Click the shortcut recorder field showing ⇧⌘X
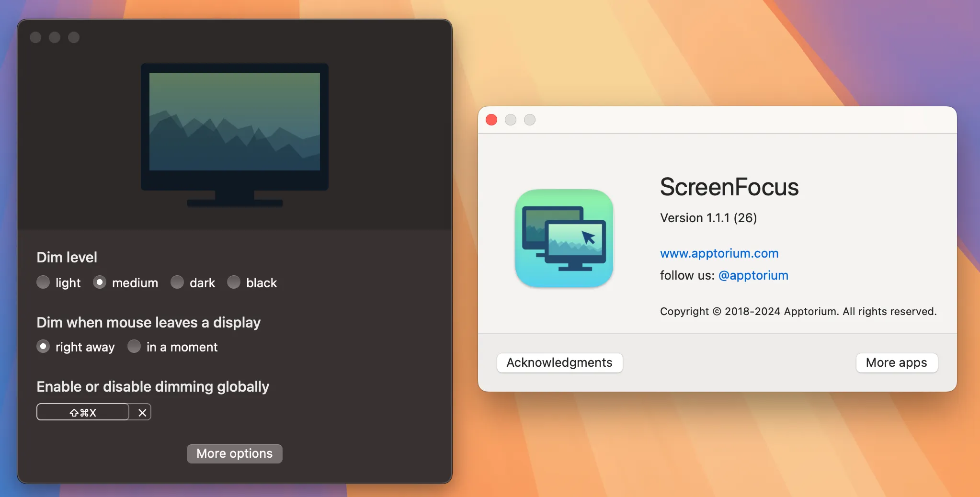The height and width of the screenshot is (497, 980). (x=83, y=412)
